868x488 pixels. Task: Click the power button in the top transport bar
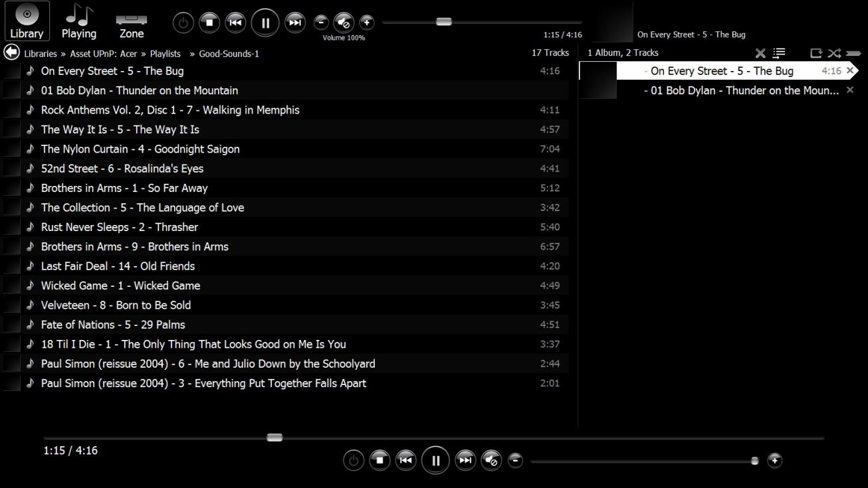click(183, 23)
